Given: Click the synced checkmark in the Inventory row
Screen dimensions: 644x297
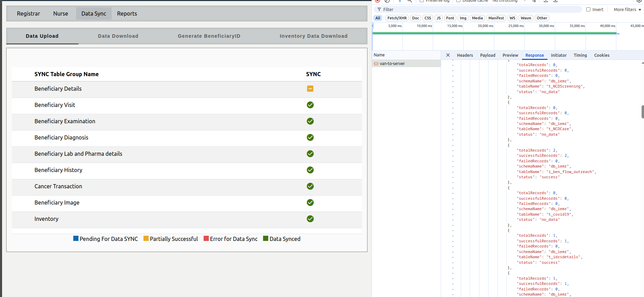Looking at the screenshot, I should [x=310, y=219].
